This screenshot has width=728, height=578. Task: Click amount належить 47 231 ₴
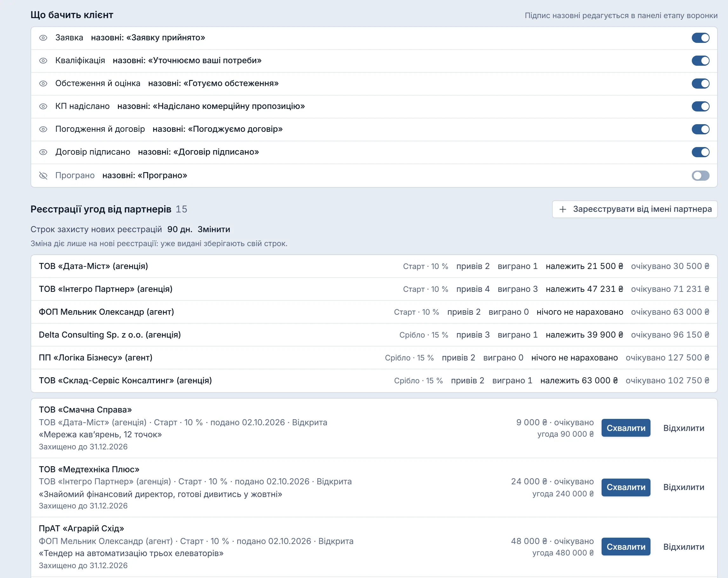click(584, 289)
